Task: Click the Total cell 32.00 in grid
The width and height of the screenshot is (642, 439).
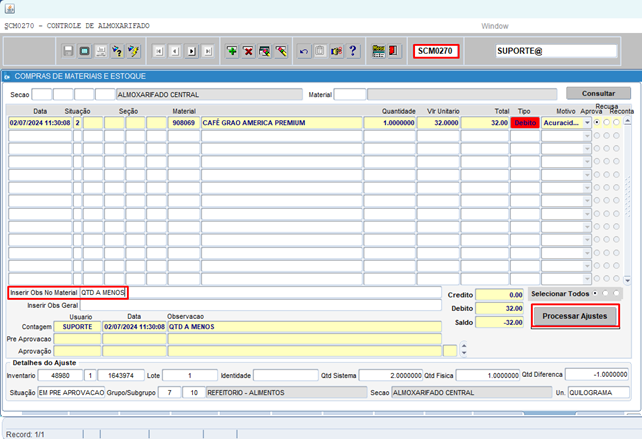Action: [485, 123]
